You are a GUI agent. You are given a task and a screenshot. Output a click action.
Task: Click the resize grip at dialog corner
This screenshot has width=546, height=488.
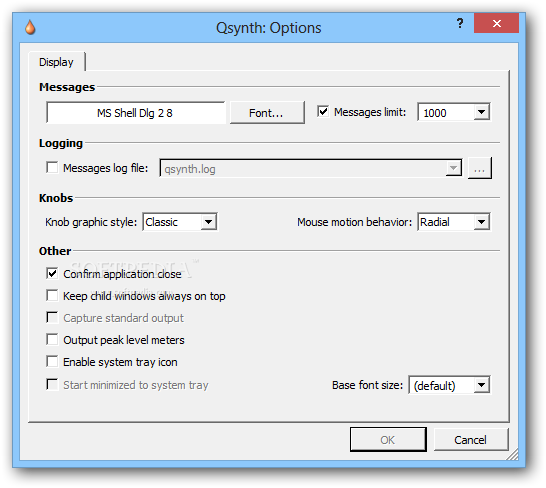(512, 454)
